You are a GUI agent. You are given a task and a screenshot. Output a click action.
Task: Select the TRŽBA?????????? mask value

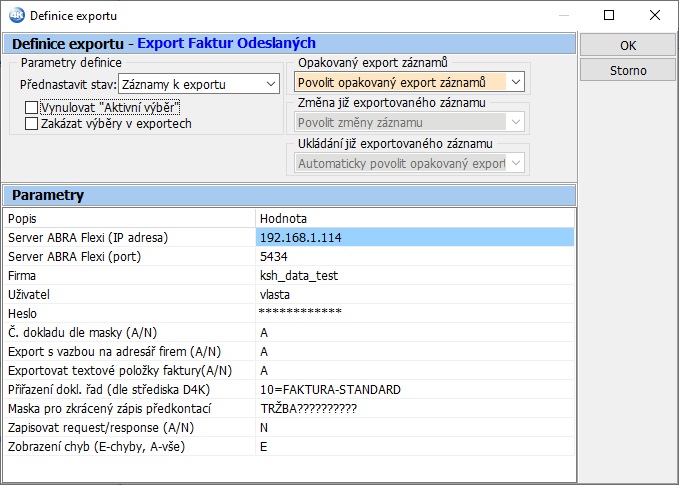415,408
